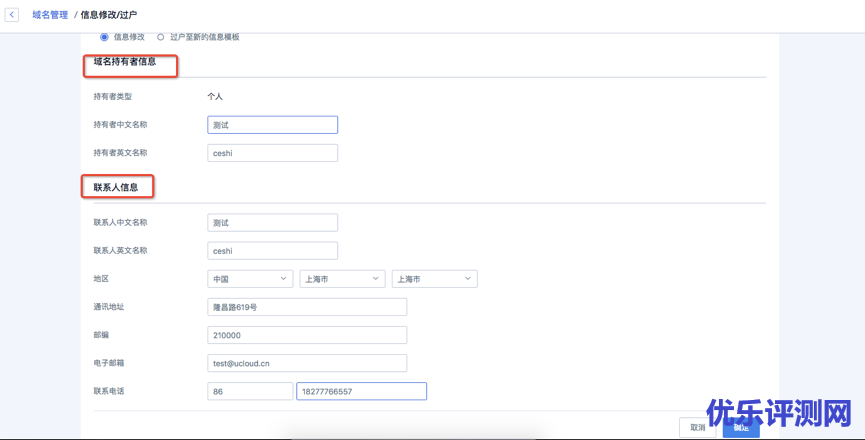Click the 联系人信息 section heading
Image resolution: width=865 pixels, height=440 pixels.
pos(116,187)
